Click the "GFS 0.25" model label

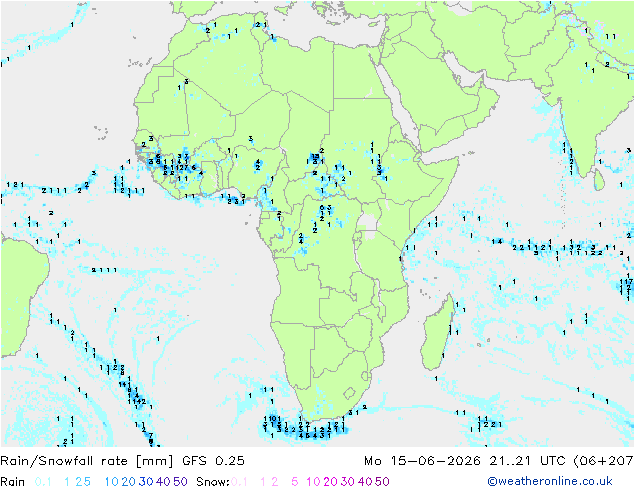pos(213,461)
